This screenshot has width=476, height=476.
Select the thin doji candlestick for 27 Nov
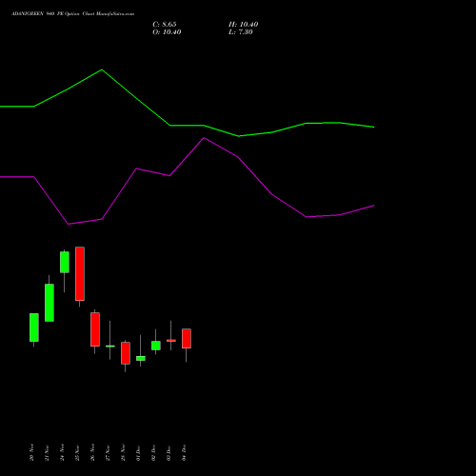pos(110,346)
